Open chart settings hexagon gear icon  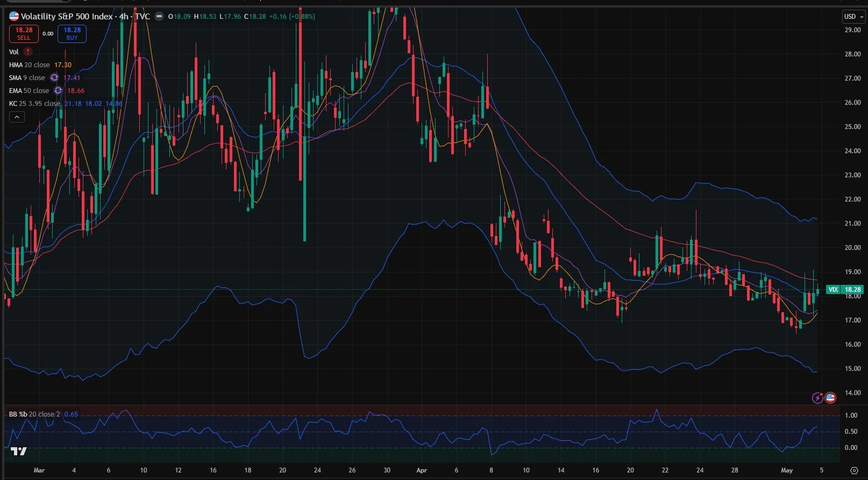854,470
